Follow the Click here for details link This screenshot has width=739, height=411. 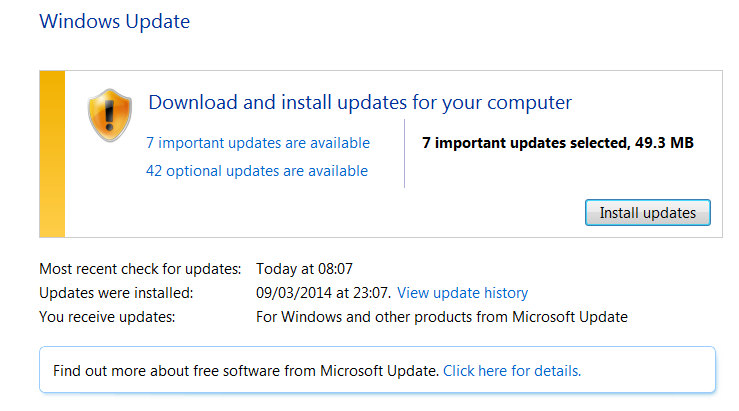coord(512,371)
